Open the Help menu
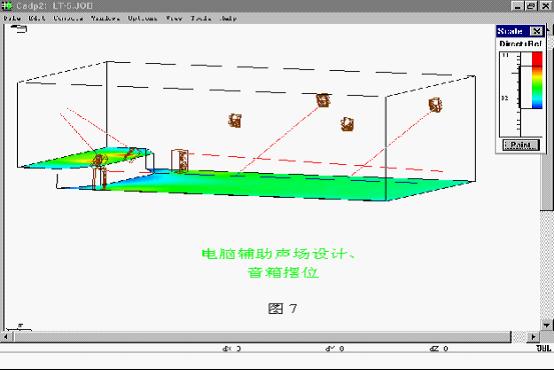This screenshot has width=554, height=370. 228,18
